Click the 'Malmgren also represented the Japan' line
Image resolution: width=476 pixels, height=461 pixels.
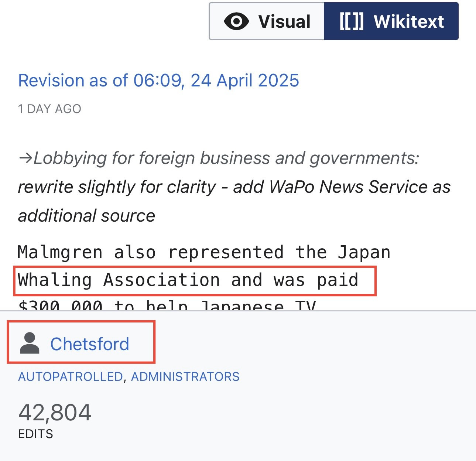click(x=204, y=253)
